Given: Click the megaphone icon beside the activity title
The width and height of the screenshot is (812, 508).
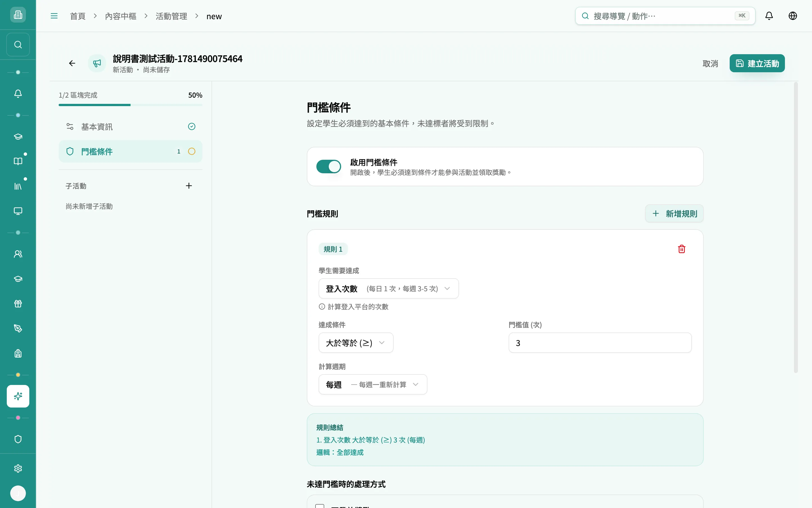Looking at the screenshot, I should point(97,63).
